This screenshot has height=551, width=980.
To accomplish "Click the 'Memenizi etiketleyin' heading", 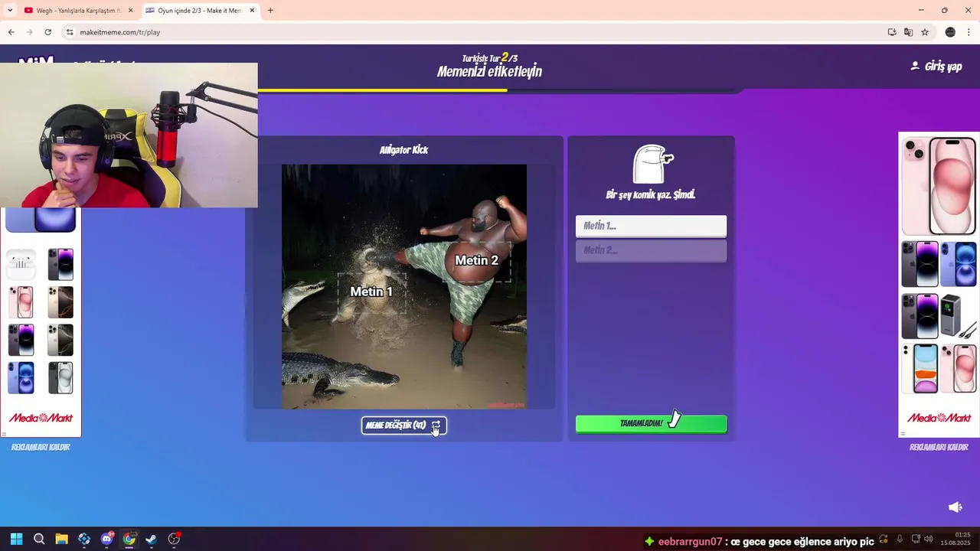I will click(489, 72).
